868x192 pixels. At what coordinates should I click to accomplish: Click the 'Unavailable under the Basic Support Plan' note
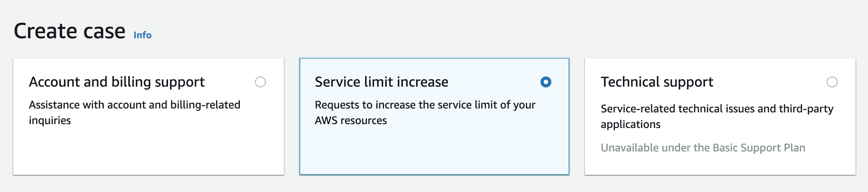(703, 148)
